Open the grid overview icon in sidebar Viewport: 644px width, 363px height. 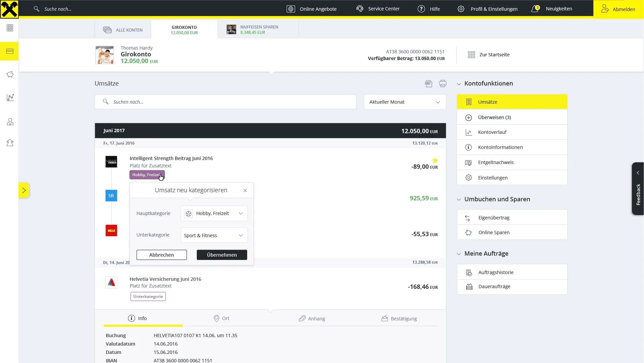10,28
